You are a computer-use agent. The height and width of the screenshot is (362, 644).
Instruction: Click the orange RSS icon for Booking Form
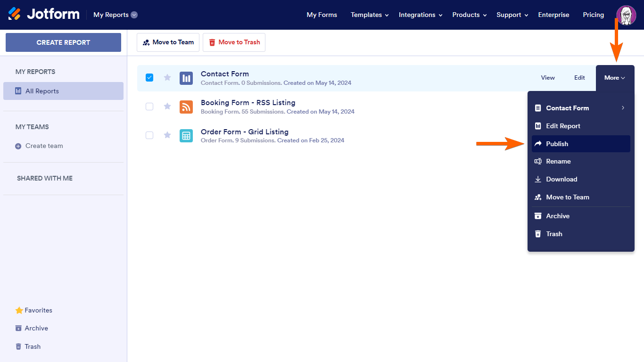[x=186, y=107]
